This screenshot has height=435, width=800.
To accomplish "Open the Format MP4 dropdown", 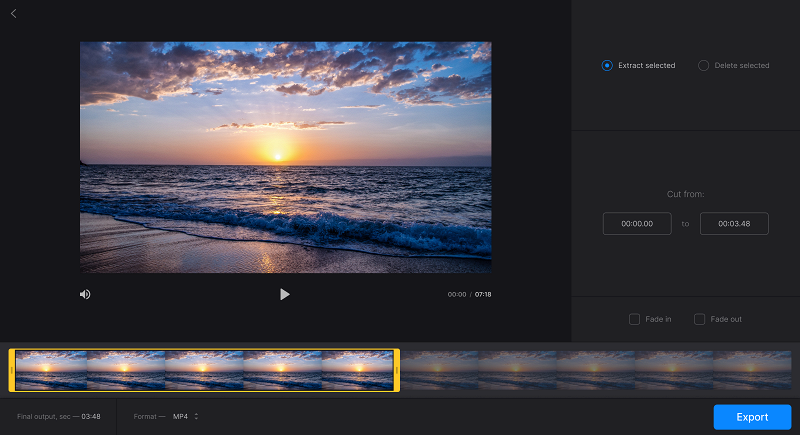I will click(x=185, y=417).
